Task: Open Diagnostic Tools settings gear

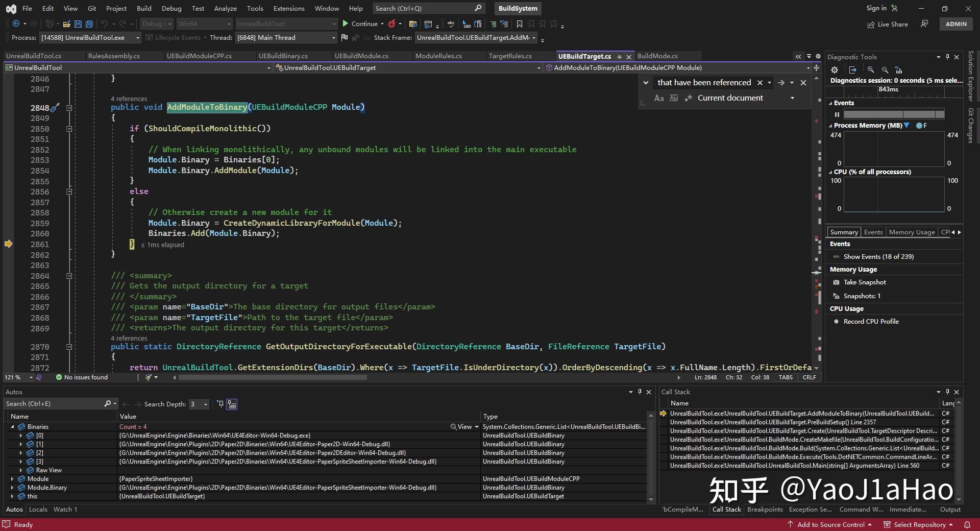Action: coord(835,70)
